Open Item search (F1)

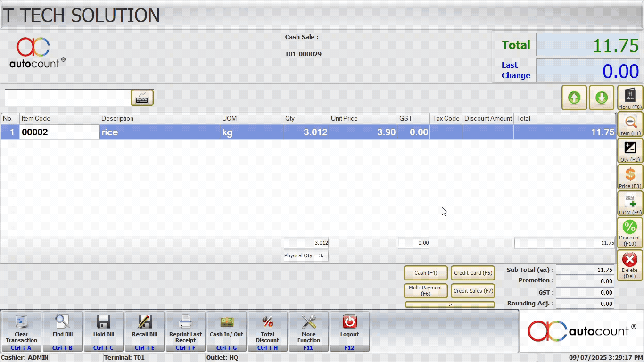(630, 124)
